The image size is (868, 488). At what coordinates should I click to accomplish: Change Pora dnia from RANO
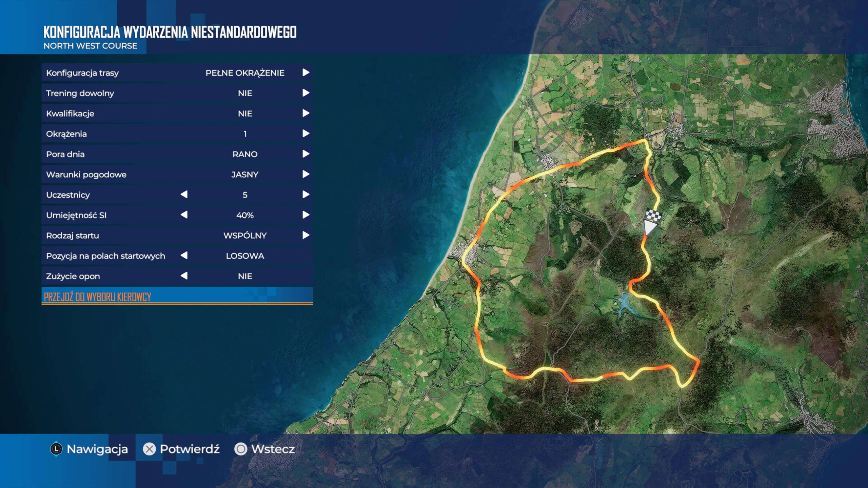pos(305,154)
